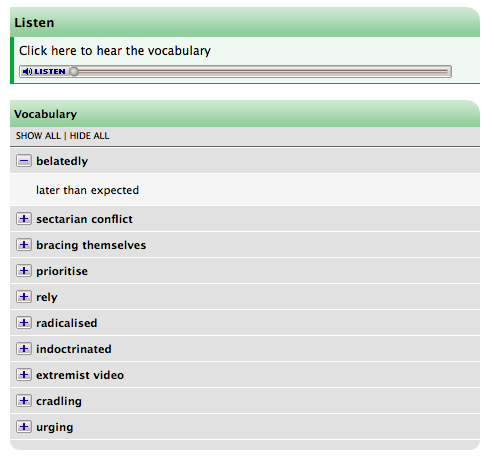Click the plus icon next to cradling
Screen dimensions: 494x458
pyautogui.click(x=24, y=401)
